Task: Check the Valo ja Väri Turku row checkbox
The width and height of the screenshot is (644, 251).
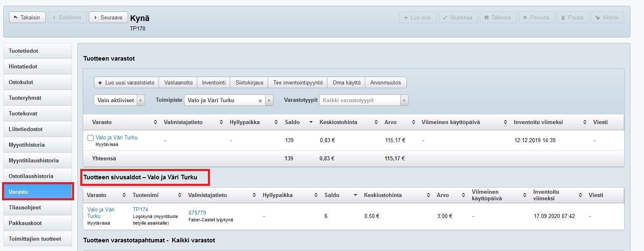Action: tap(91, 138)
